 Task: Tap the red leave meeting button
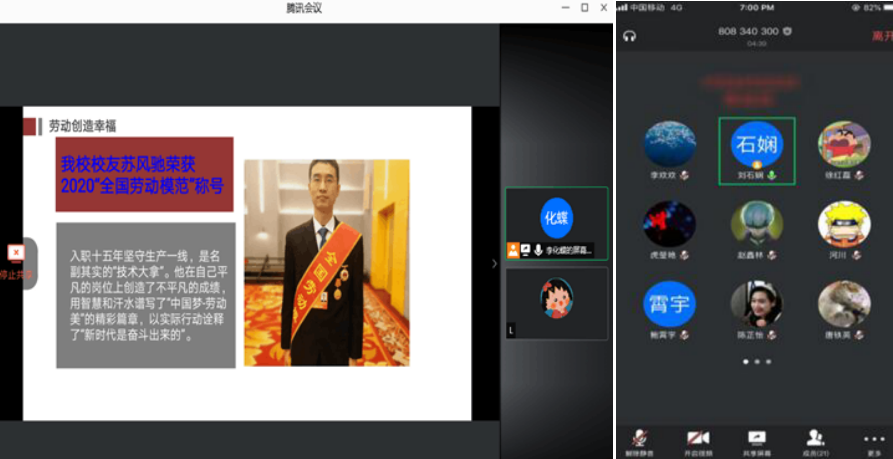(x=881, y=35)
